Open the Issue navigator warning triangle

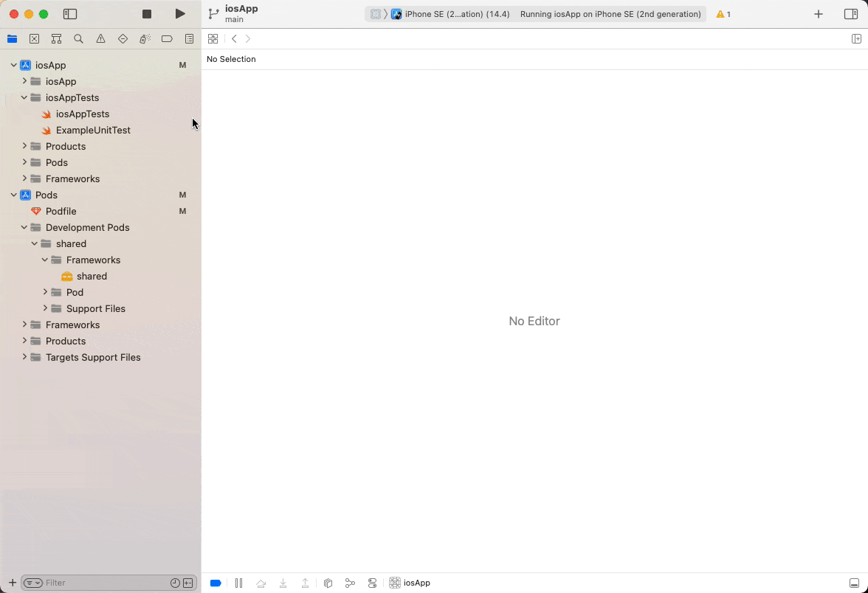point(100,38)
